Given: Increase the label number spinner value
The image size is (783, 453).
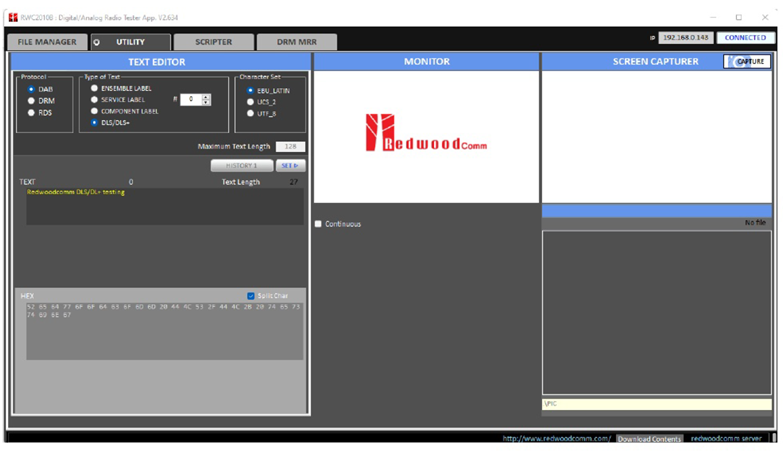Looking at the screenshot, I should [206, 96].
